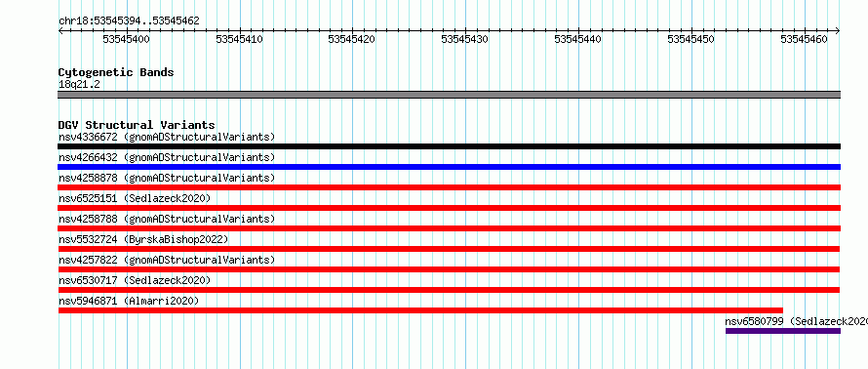Open variant label nsv4258788

pos(167,219)
